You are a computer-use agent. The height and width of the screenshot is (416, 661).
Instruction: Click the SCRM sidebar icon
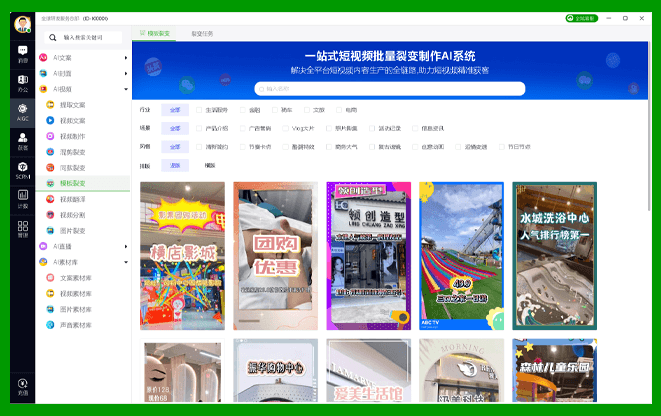tap(22, 169)
